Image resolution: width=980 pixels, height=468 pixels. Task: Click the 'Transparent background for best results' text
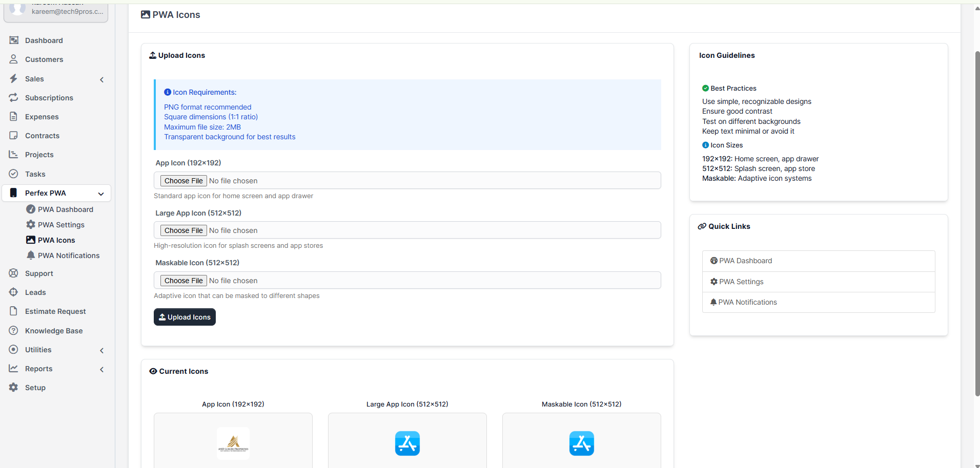pyautogui.click(x=230, y=137)
